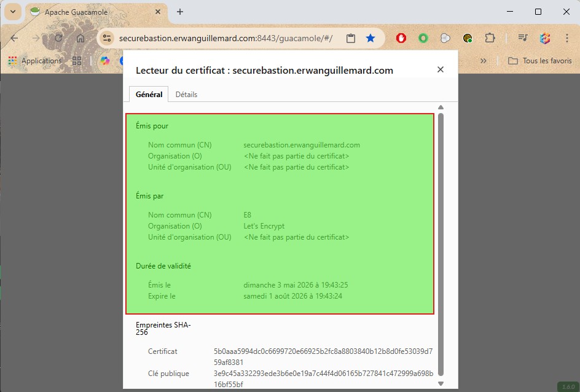Click the 1.6.0 version badge

(568, 387)
